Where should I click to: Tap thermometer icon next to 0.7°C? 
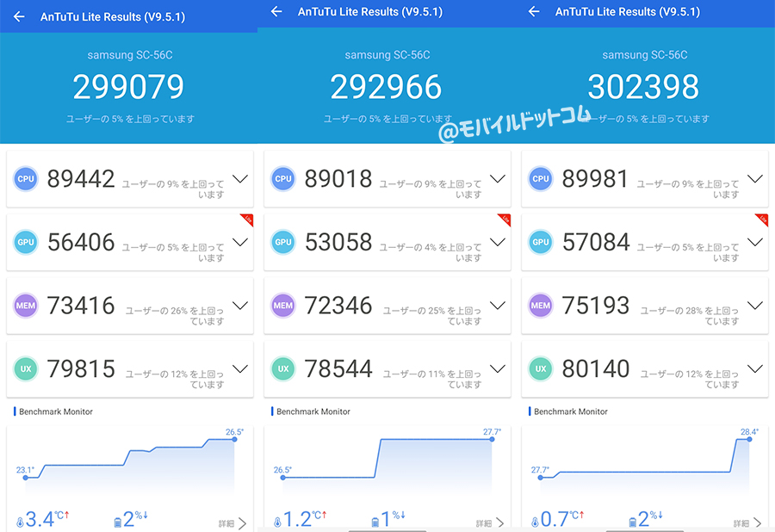(x=535, y=523)
